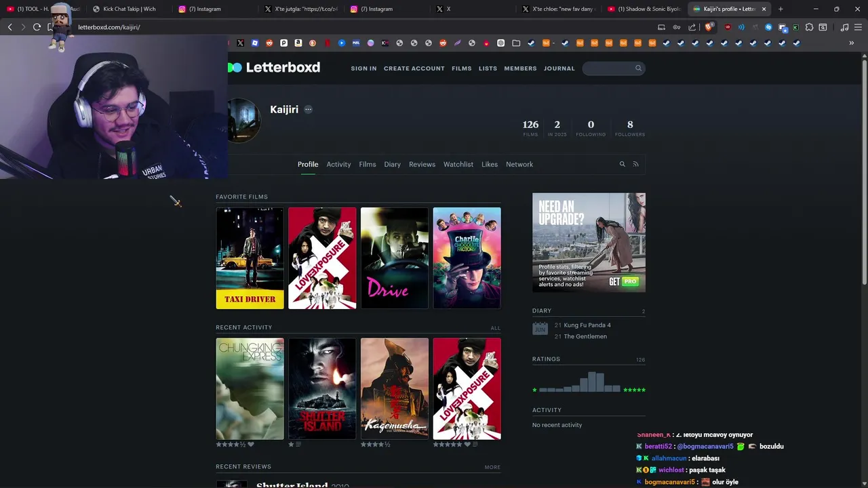Open the Drive favorite poster
Screen dimensions: 868x488
(x=395, y=258)
